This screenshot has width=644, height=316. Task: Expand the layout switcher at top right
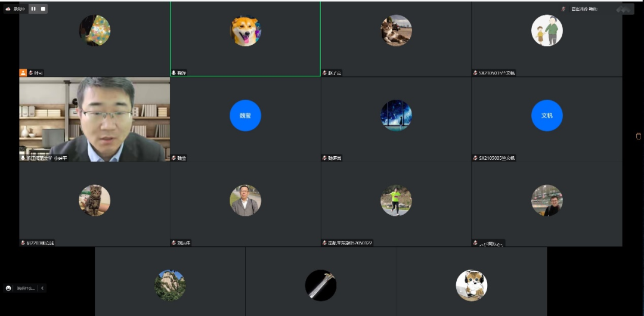coord(624,9)
